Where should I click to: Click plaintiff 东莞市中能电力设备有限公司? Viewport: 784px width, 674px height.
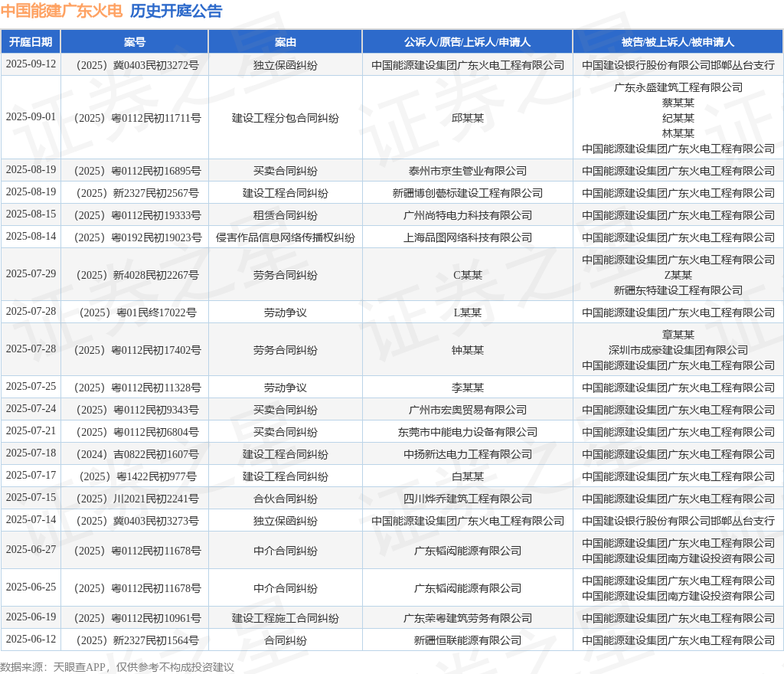tap(468, 432)
